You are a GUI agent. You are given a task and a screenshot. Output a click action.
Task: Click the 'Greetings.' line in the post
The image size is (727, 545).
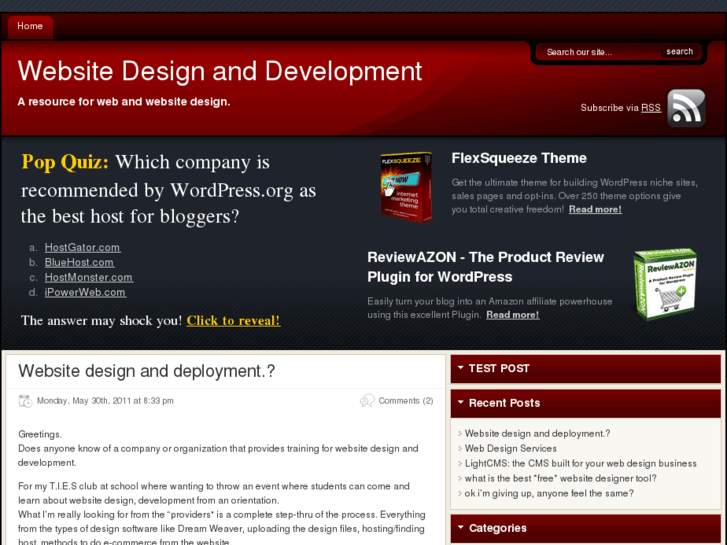point(40,434)
